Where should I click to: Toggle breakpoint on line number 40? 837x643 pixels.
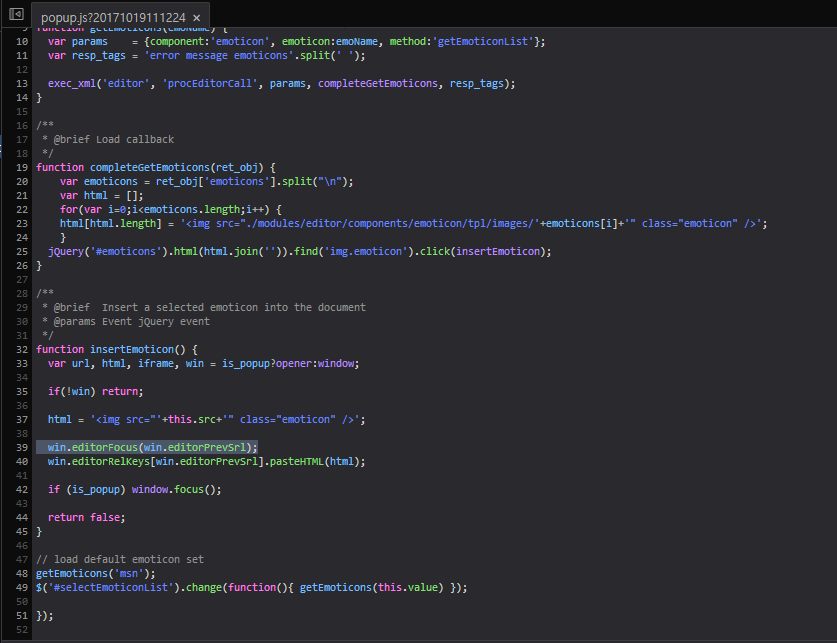[x=22, y=461]
